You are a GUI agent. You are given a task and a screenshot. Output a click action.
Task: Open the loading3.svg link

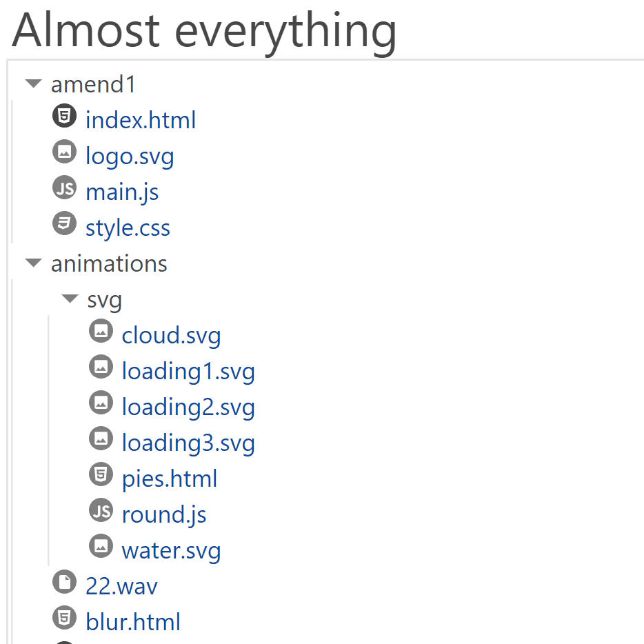point(188,443)
